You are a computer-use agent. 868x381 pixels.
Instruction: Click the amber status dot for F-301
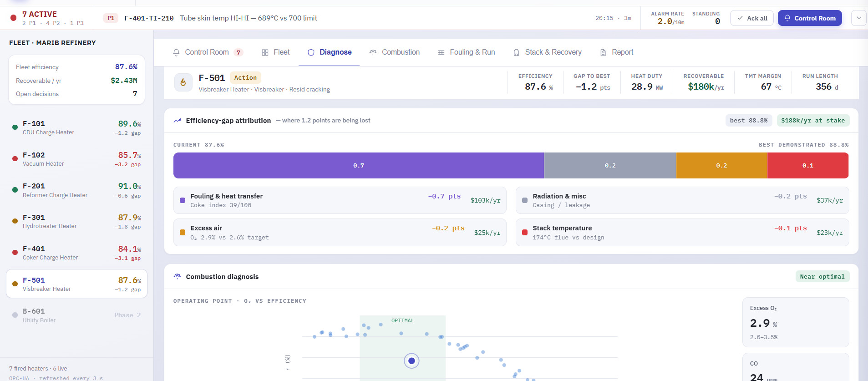(x=15, y=221)
